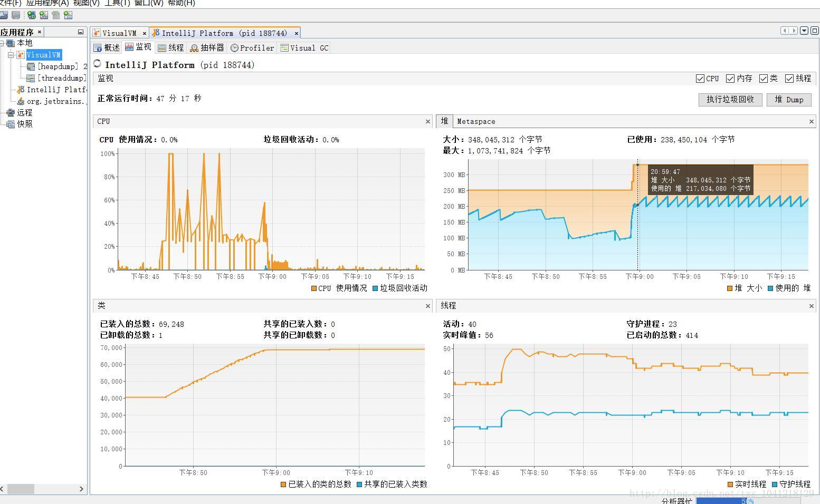Viewport: 820px width, 504px height.
Task: Open the 应用程序 Applications menu
Action: (47, 3)
